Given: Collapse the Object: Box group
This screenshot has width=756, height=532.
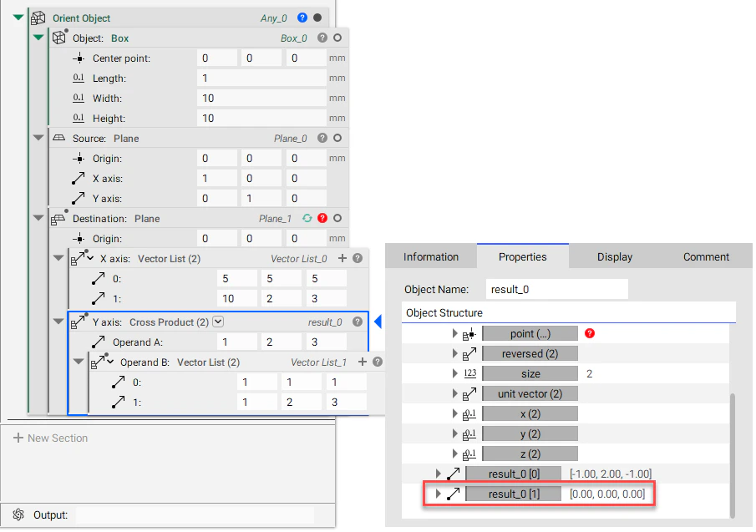Looking at the screenshot, I should click(38, 38).
